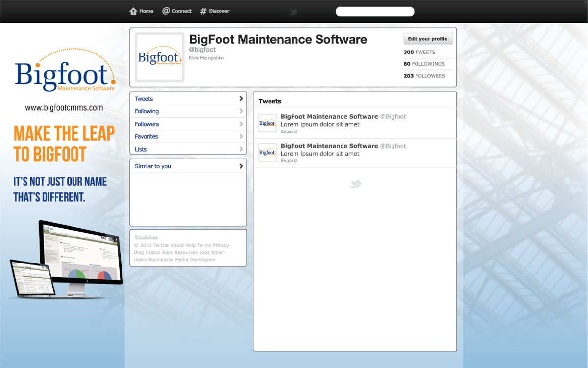This screenshot has width=588, height=368.
Task: Click the Twitter bird icon in the top bar
Action: [x=294, y=11]
